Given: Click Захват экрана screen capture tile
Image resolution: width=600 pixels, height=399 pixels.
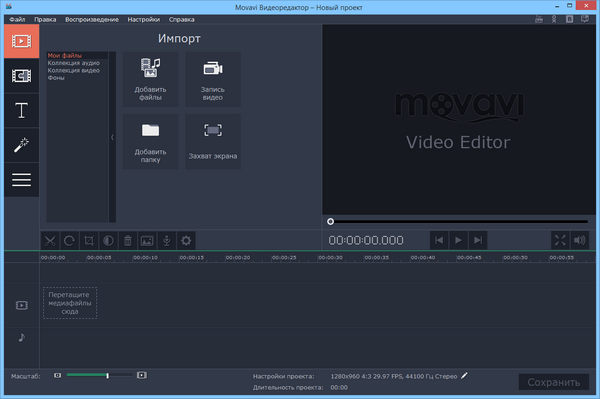Looking at the screenshot, I should point(213,142).
